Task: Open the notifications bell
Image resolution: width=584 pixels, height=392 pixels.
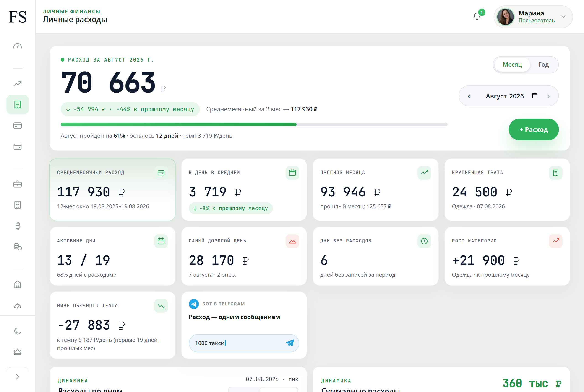Action: 477,16
